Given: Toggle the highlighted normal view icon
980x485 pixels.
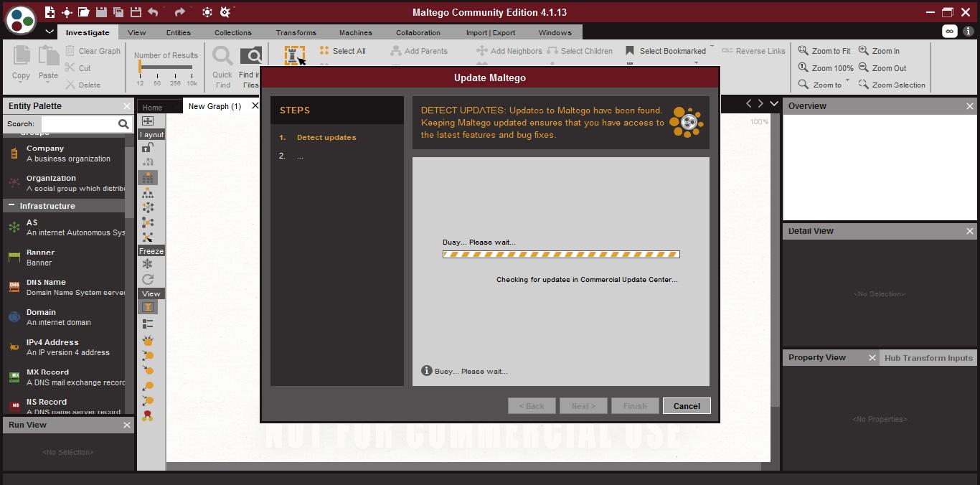Looking at the screenshot, I should [x=148, y=307].
